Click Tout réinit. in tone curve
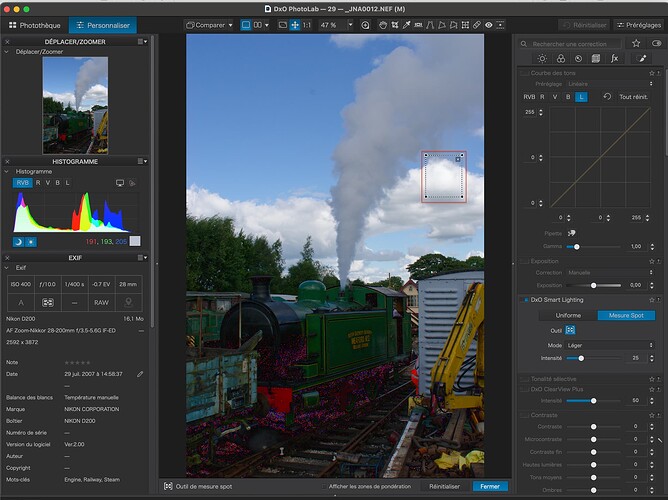Image resolution: width=668 pixels, height=500 pixels. point(633,97)
